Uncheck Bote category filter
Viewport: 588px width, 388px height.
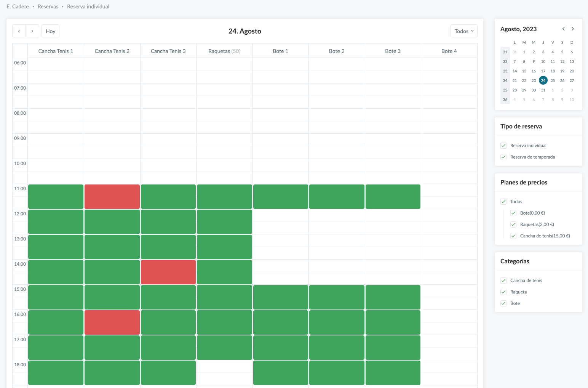[x=503, y=303]
